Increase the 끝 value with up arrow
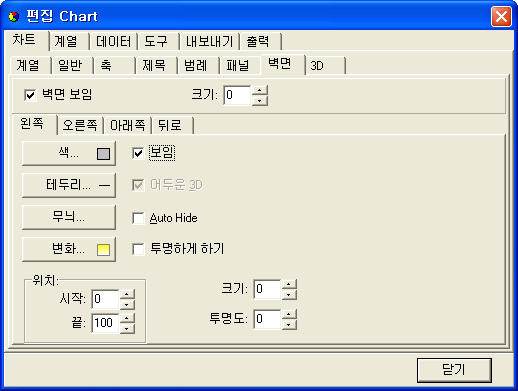This screenshot has width=518, height=391. pyautogui.click(x=127, y=318)
